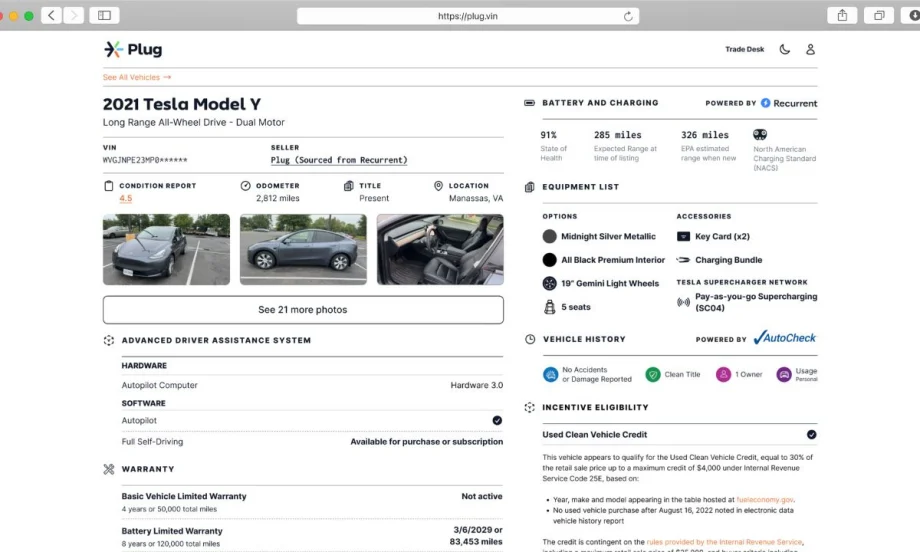Open the 4.5 condition report score
The width and height of the screenshot is (920, 552).
point(126,198)
